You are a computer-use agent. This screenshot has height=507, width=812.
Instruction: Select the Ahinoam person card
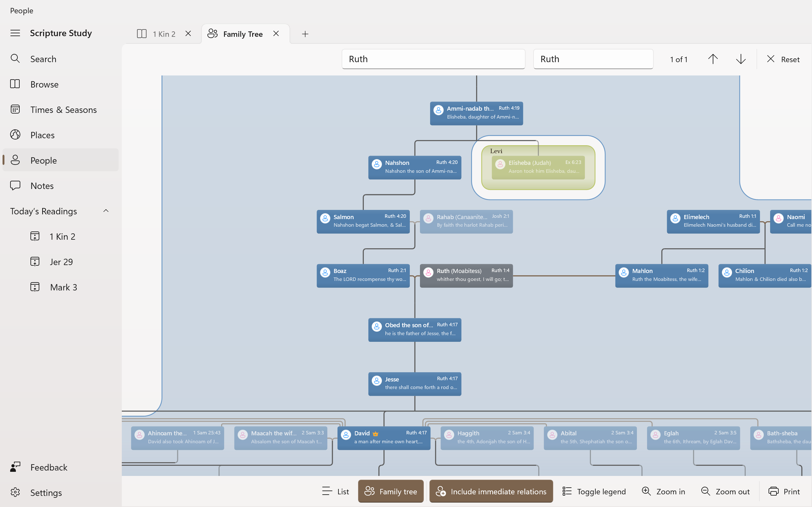tap(177, 438)
